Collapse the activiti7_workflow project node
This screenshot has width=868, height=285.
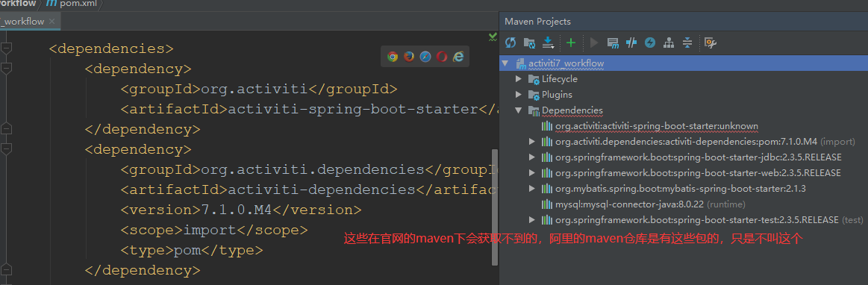pyautogui.click(x=505, y=63)
